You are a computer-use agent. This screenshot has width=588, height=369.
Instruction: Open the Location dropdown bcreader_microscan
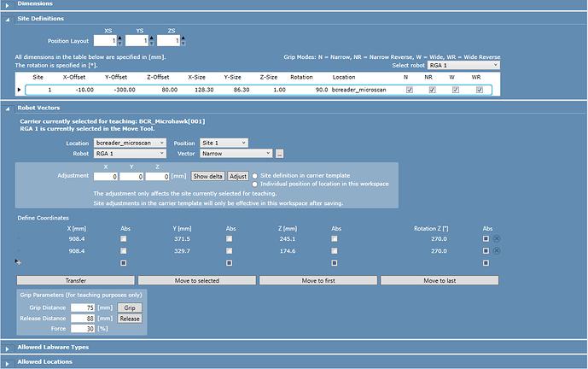click(130, 143)
